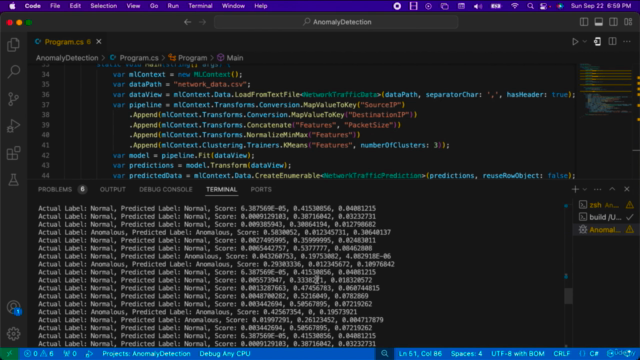The width and height of the screenshot is (640, 360).
Task: Open run options dropdown arrow
Action: 584,42
